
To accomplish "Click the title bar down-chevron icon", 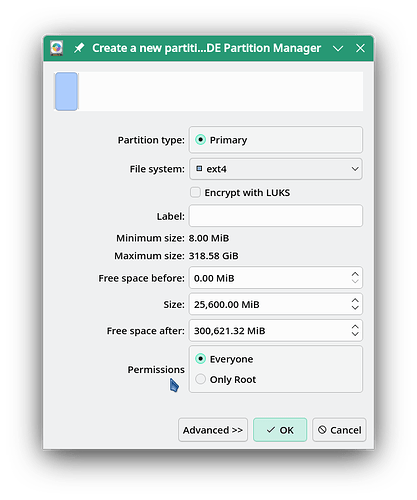I will [x=338, y=48].
